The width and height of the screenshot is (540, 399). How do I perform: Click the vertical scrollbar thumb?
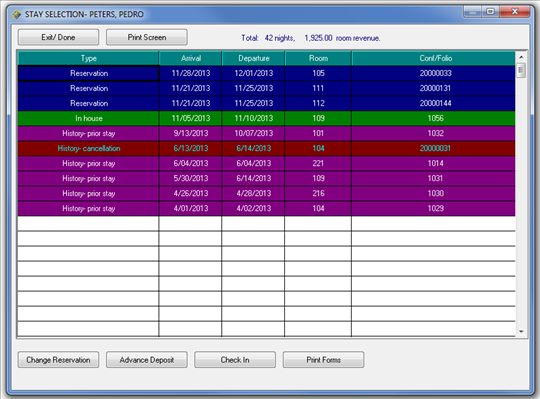pyautogui.click(x=521, y=71)
